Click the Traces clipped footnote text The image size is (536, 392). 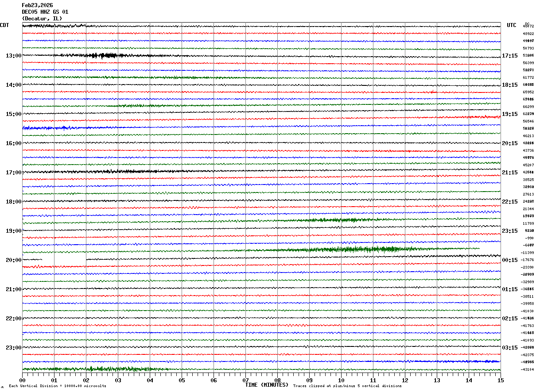pos(347,386)
